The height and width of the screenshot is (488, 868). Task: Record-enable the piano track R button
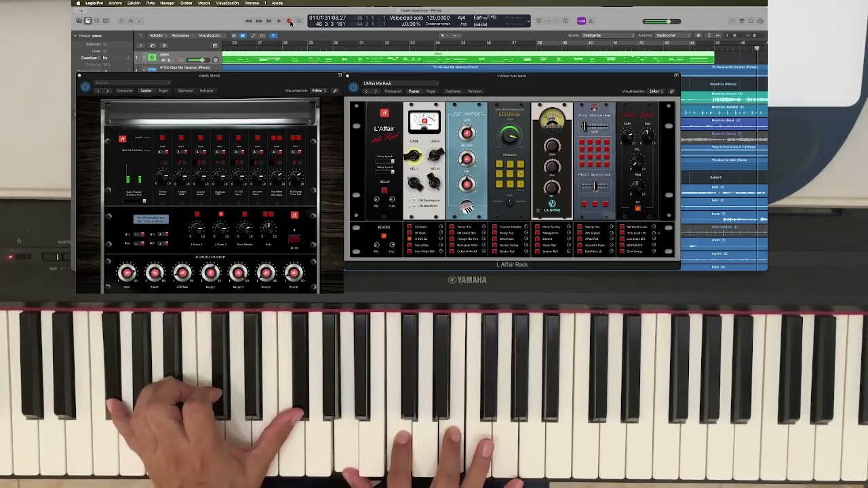coord(176,60)
